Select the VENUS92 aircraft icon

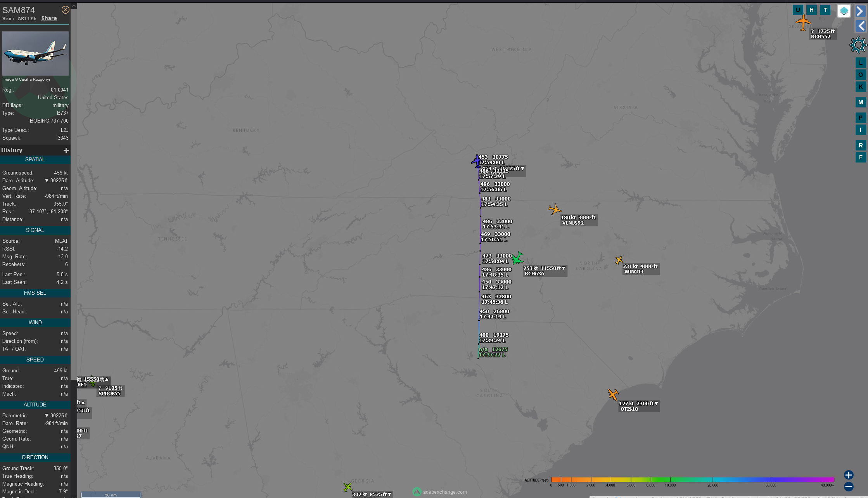point(555,209)
